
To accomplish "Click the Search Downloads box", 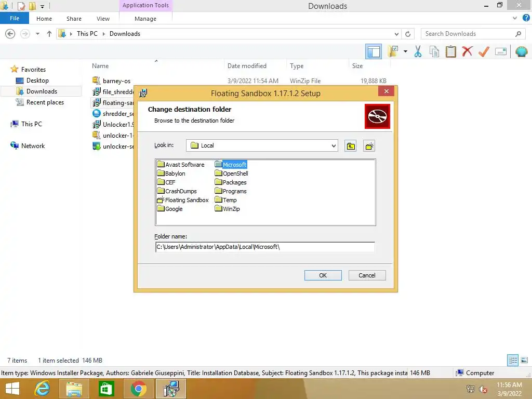I will pos(473,34).
